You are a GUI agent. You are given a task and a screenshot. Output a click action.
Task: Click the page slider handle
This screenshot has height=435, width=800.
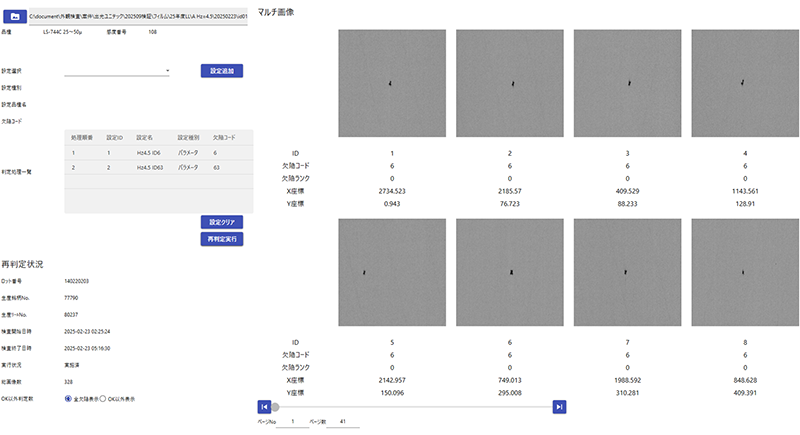tap(275, 407)
